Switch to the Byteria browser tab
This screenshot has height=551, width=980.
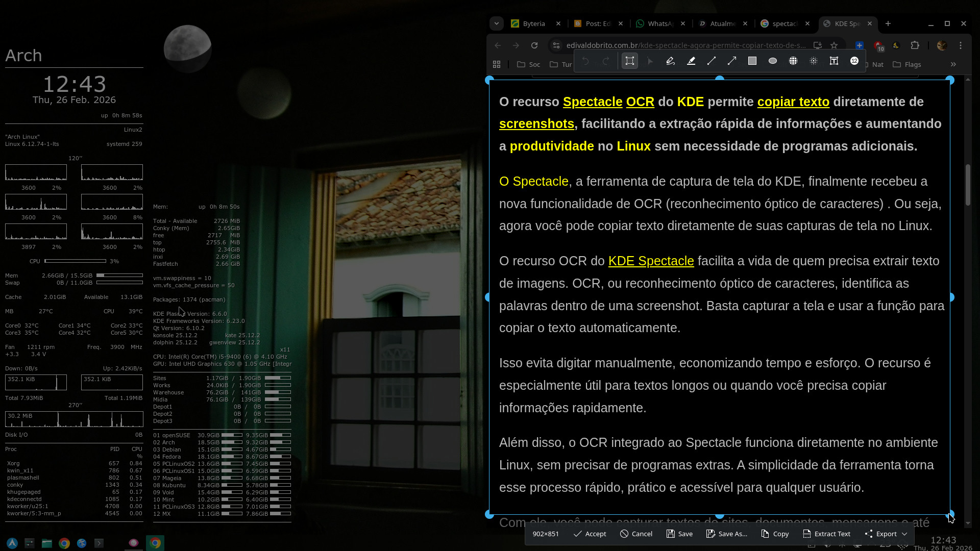533,23
